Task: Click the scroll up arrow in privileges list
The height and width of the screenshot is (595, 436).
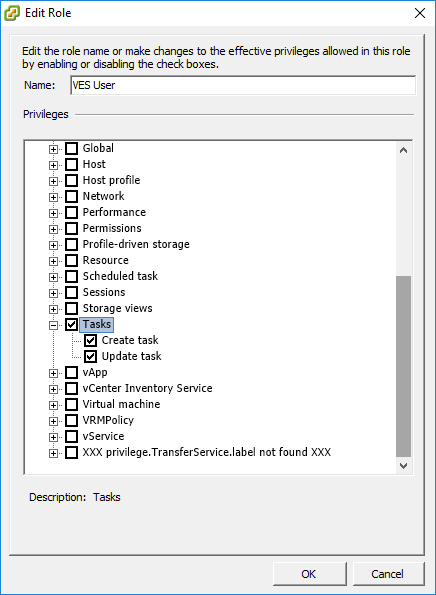Action: [403, 150]
